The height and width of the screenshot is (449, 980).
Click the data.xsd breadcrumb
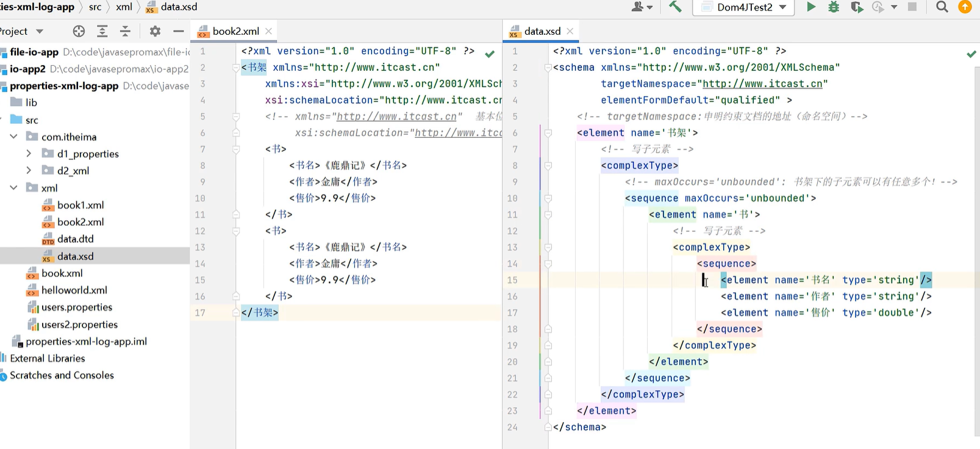171,7
